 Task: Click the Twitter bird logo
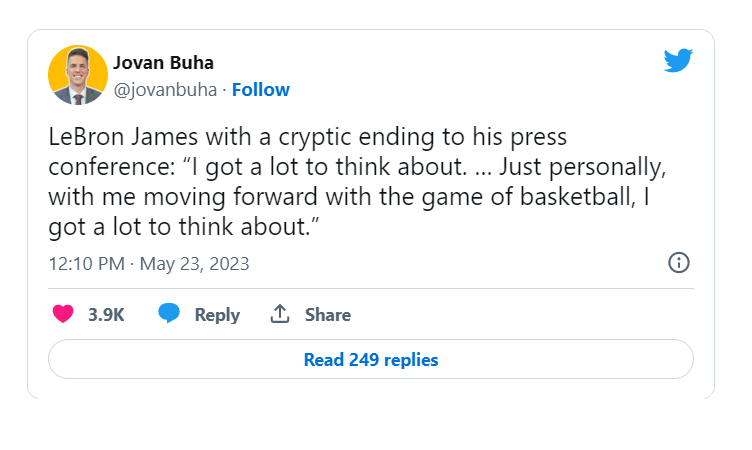pos(678,60)
